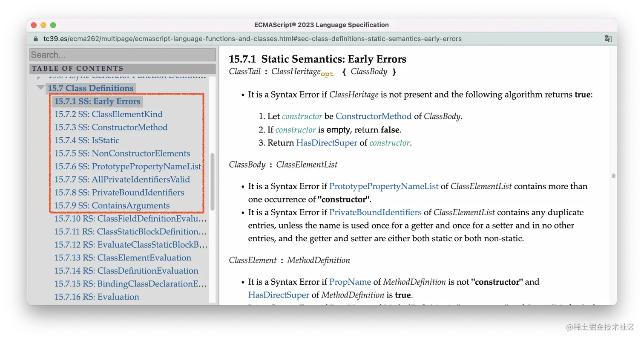The width and height of the screenshot is (644, 341).
Task: Open 15.7.4 SS: IsStatic entry
Action: coord(87,140)
